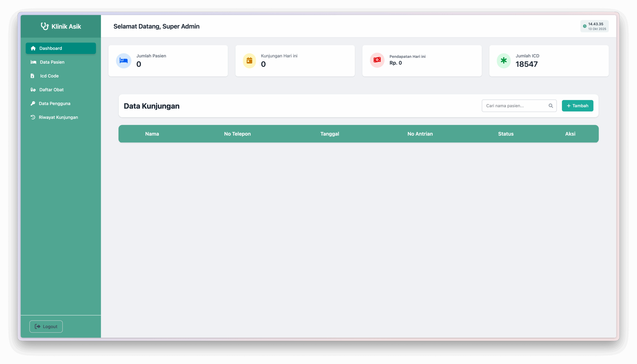Click the red money icon for Pendapatan Hari ini
The image size is (637, 364).
[377, 60]
